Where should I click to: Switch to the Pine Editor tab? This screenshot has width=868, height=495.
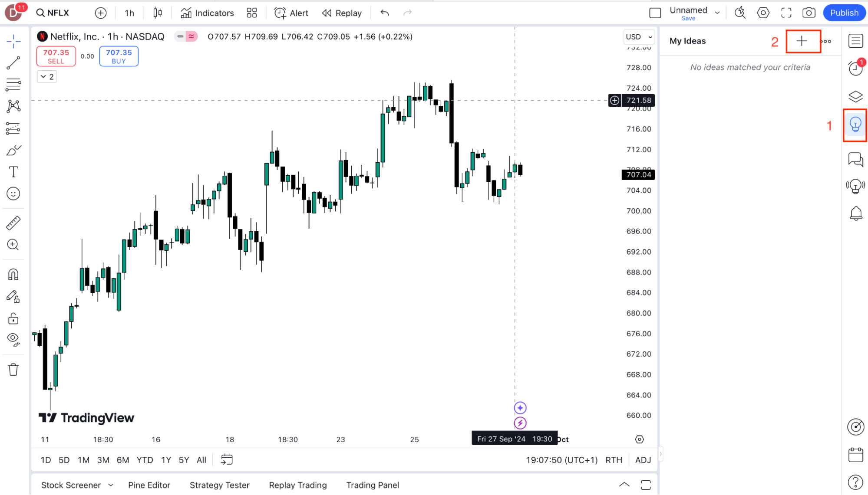pyautogui.click(x=149, y=485)
